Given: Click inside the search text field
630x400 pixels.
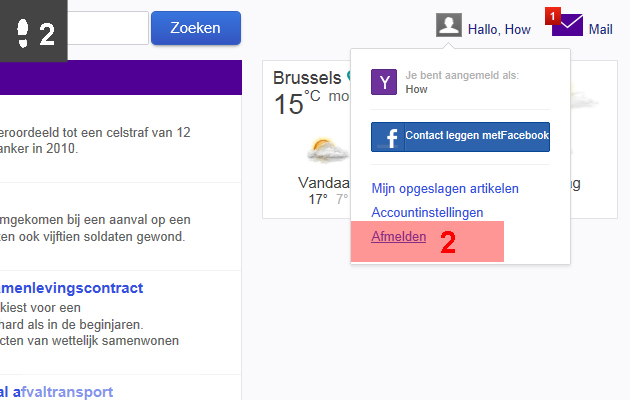Looking at the screenshot, I should [108, 28].
